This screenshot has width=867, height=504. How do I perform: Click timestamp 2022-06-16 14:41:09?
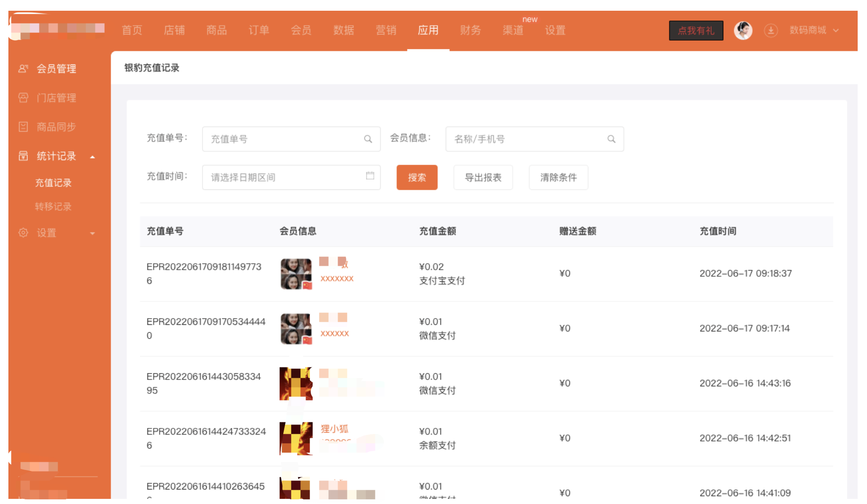click(745, 493)
